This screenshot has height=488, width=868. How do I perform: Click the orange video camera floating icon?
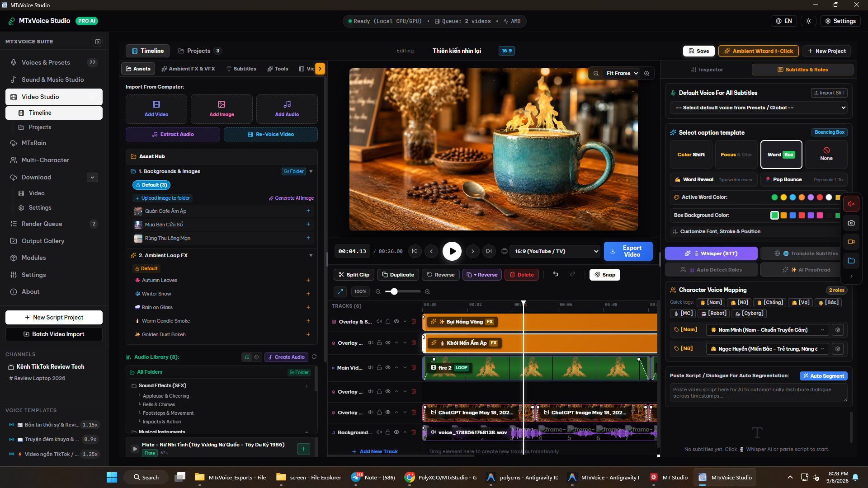[x=851, y=242]
